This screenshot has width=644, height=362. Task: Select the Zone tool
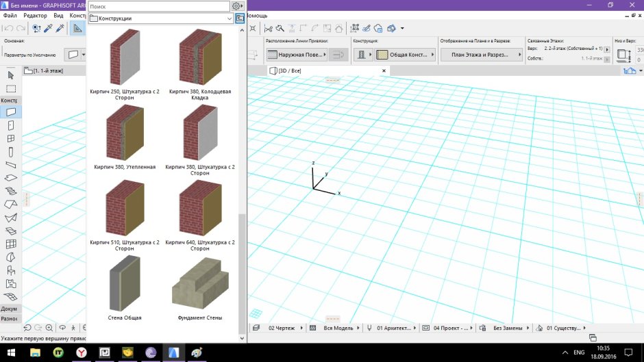coord(11,283)
